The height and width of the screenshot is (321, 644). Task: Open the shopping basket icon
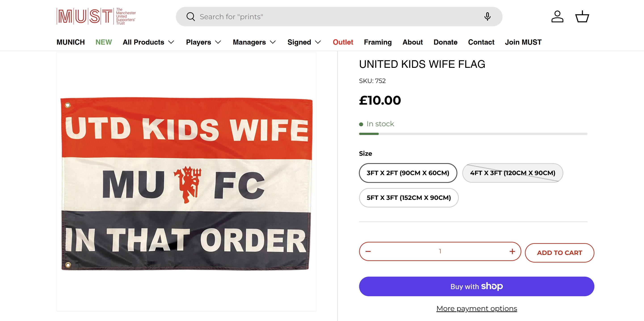pos(582,17)
